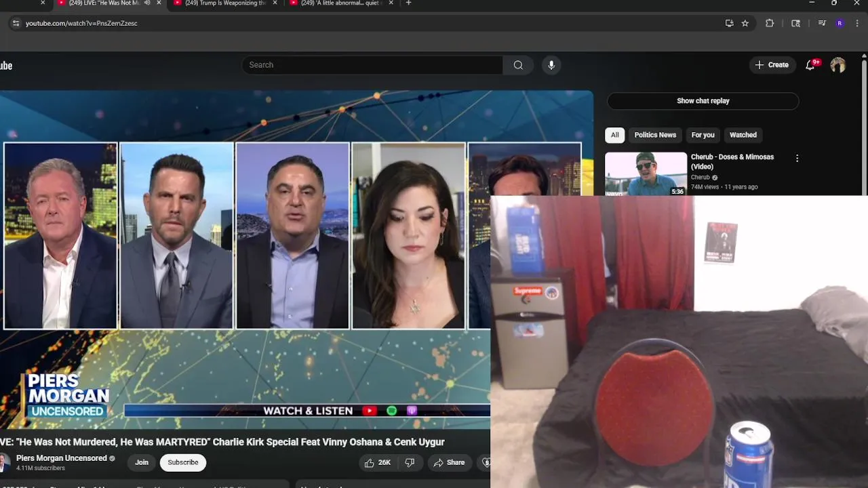The image size is (868, 488).
Task: Switch to 'Trump Is Weaponizing' browser tab
Action: click(x=225, y=3)
